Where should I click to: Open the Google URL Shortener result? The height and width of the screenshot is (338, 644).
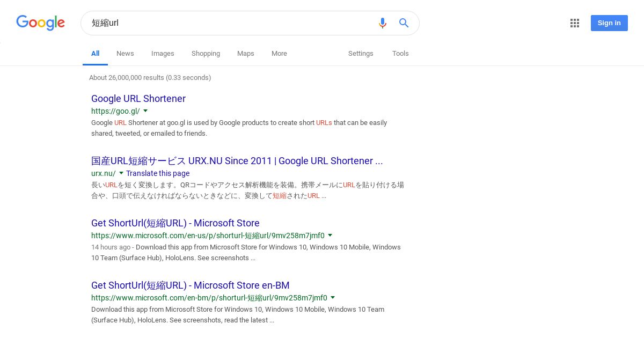pos(138,99)
